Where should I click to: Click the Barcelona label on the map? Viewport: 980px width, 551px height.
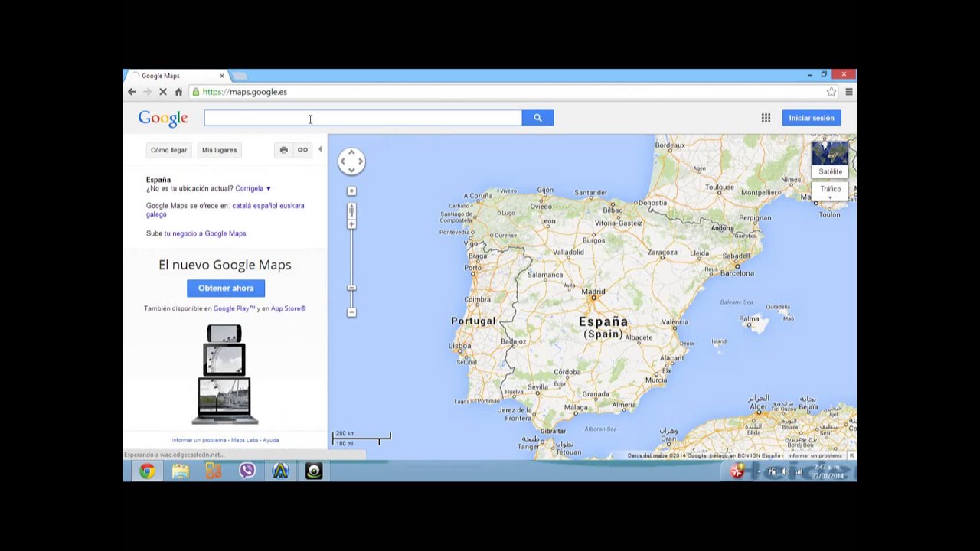click(737, 272)
